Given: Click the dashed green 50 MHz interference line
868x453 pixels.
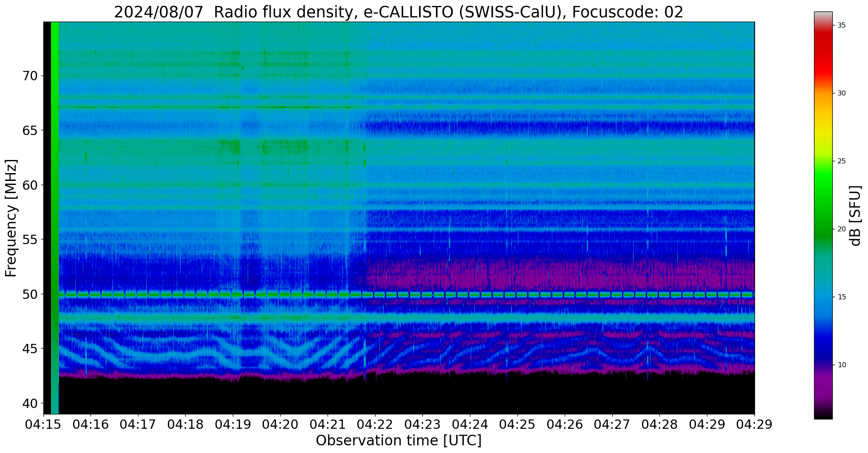Looking at the screenshot, I should (407, 294).
